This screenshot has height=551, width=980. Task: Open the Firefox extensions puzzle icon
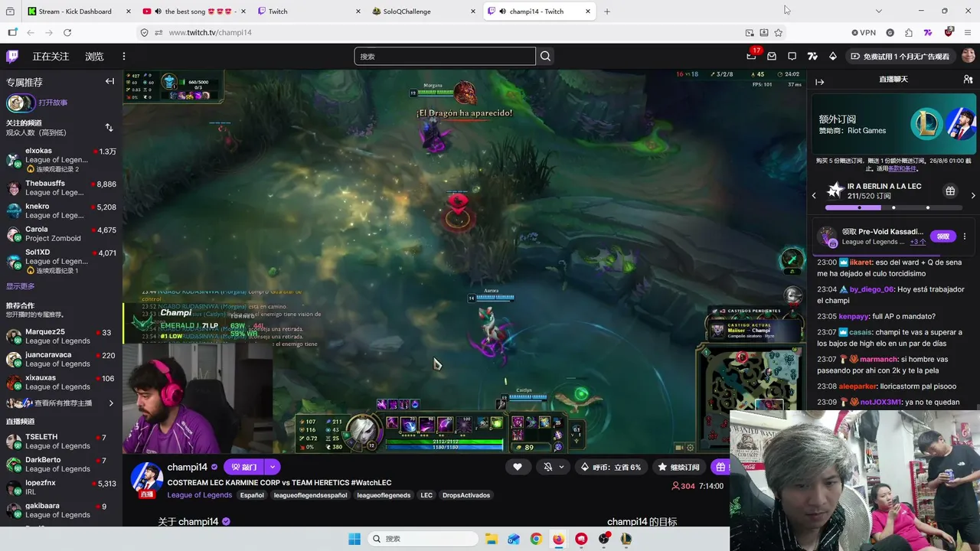tap(908, 32)
